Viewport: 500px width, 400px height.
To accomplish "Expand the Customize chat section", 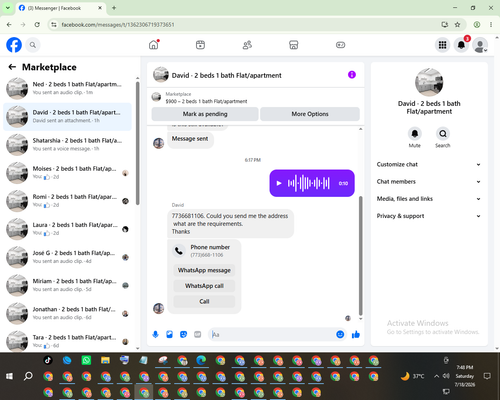I will click(x=429, y=164).
